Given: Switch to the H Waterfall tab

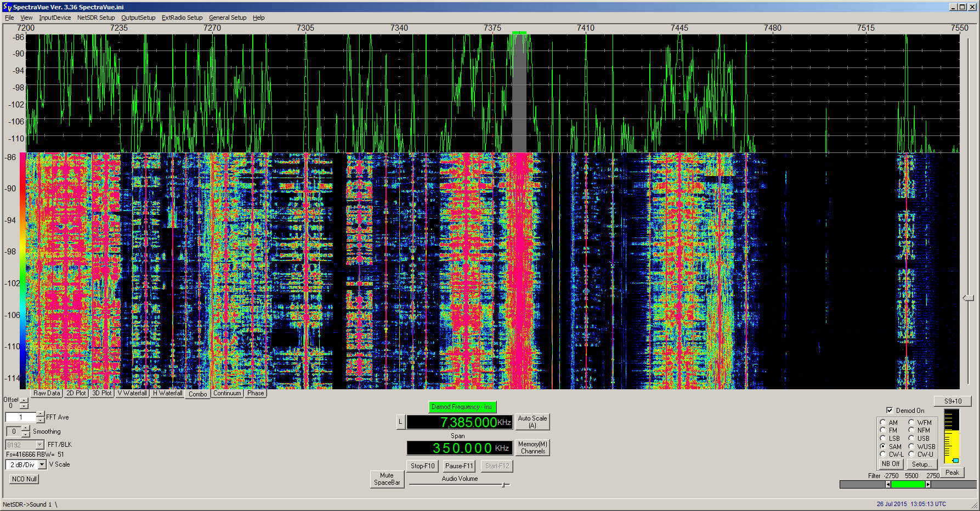Looking at the screenshot, I should [168, 393].
